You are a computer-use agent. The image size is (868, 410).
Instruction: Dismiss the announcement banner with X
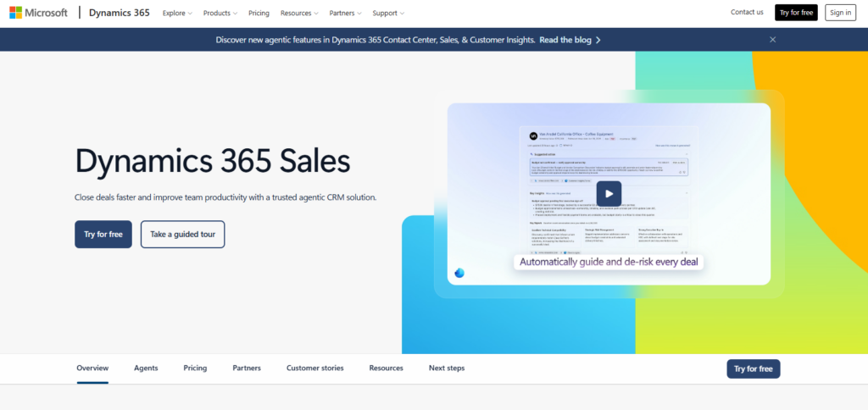pyautogui.click(x=773, y=39)
